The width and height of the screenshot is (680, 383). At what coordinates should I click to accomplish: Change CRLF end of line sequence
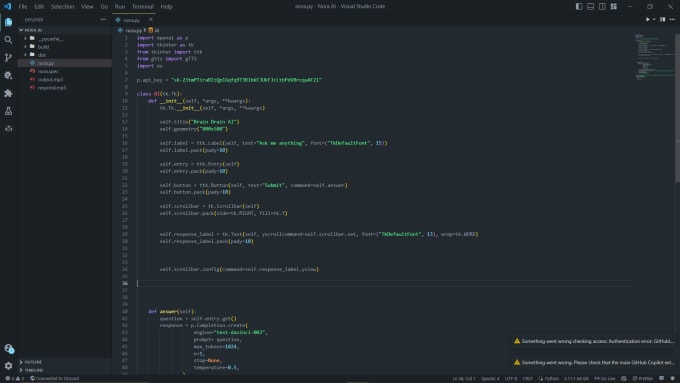coord(527,378)
